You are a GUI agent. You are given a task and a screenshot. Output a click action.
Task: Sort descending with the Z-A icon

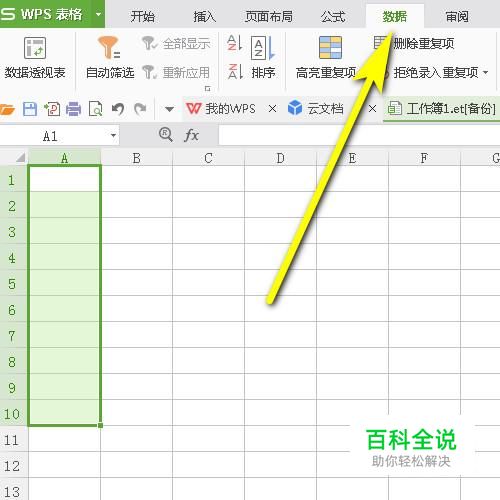(x=235, y=72)
